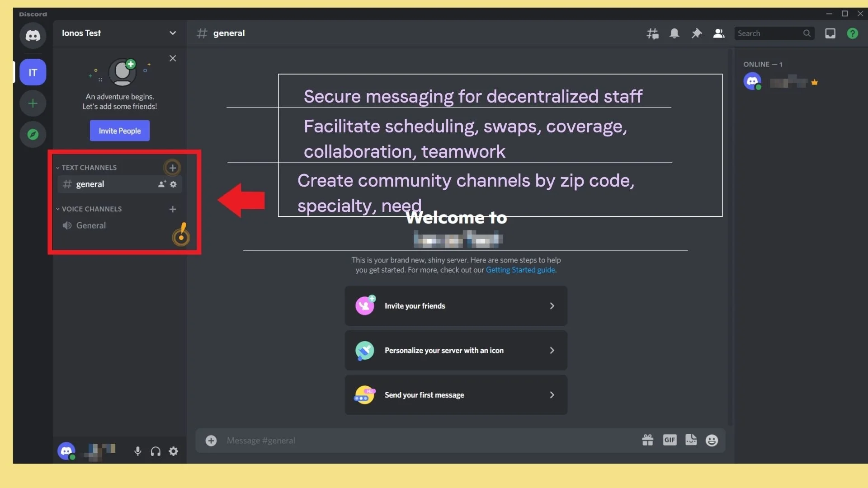Image resolution: width=868 pixels, height=488 pixels.
Task: Open the Inbox icon
Action: [x=830, y=33]
